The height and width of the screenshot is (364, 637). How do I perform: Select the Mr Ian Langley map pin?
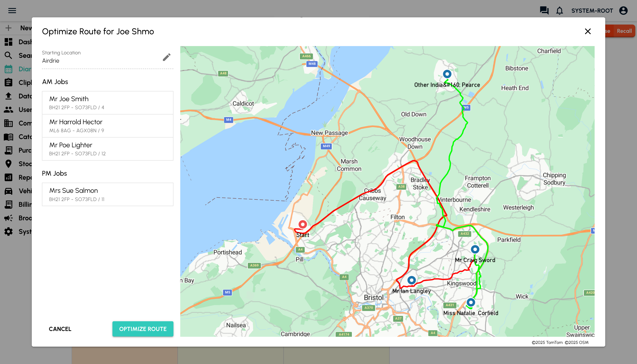[411, 280]
